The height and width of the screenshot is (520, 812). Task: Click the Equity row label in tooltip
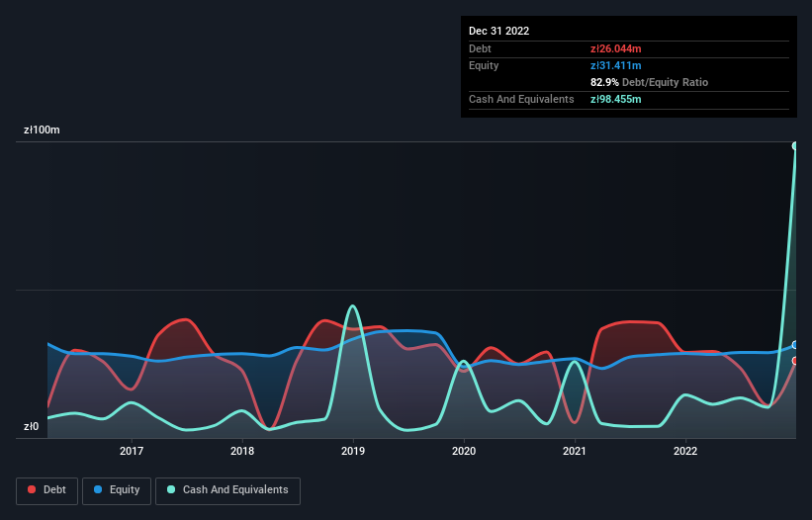(484, 65)
